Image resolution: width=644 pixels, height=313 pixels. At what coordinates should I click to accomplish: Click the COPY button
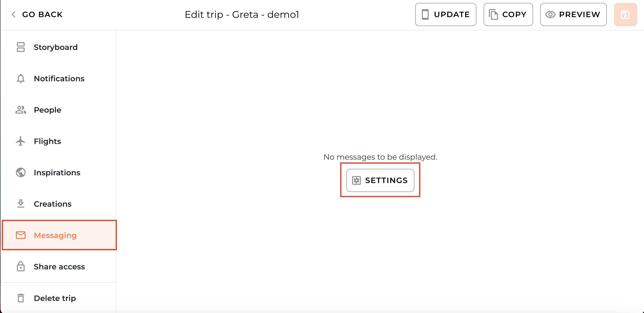(x=508, y=14)
